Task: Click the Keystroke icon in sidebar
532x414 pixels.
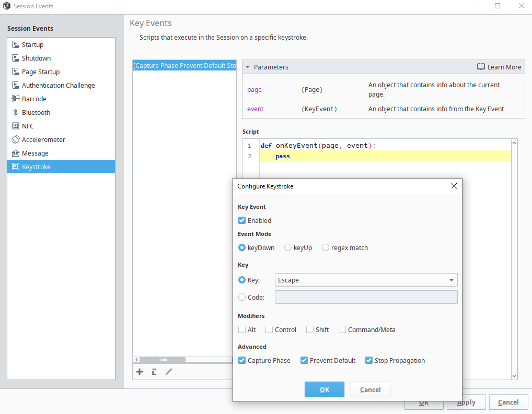Action: click(16, 167)
